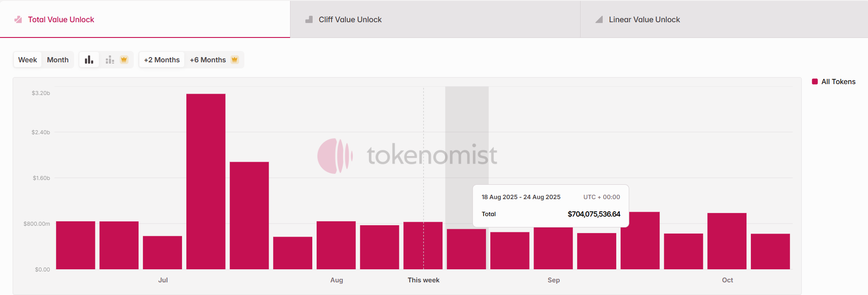Choose the +6 Months range button

(214, 60)
